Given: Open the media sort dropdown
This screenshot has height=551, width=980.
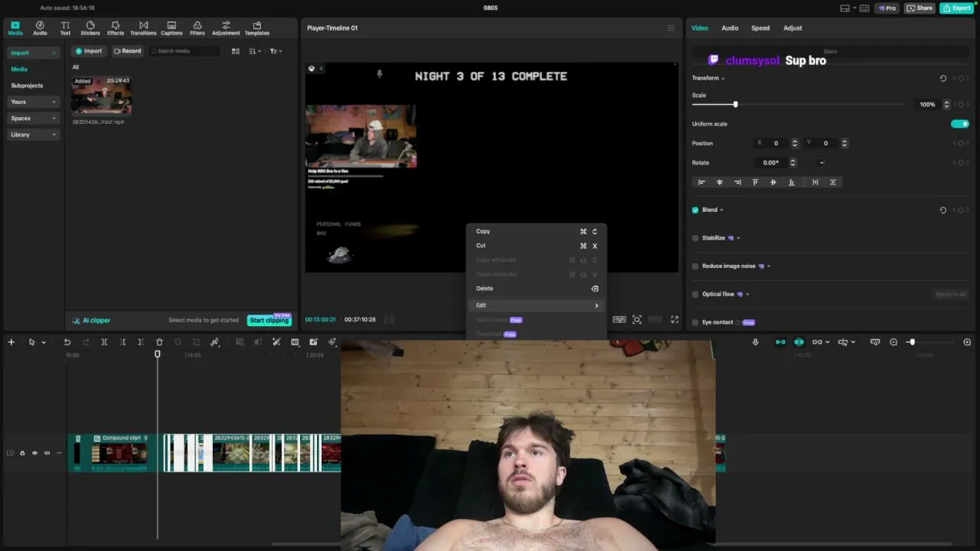Looking at the screenshot, I should pos(256,51).
